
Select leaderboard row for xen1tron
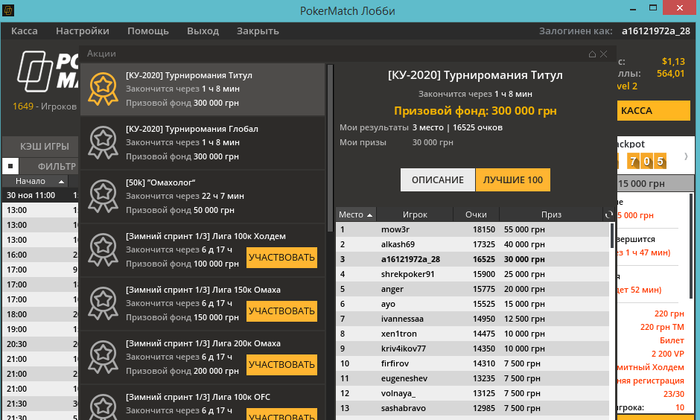tap(472, 334)
